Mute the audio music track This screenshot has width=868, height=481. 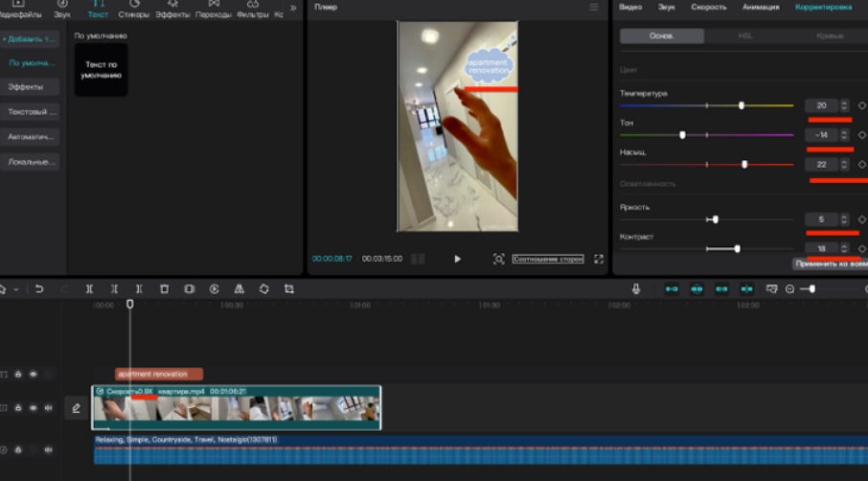coord(48,449)
